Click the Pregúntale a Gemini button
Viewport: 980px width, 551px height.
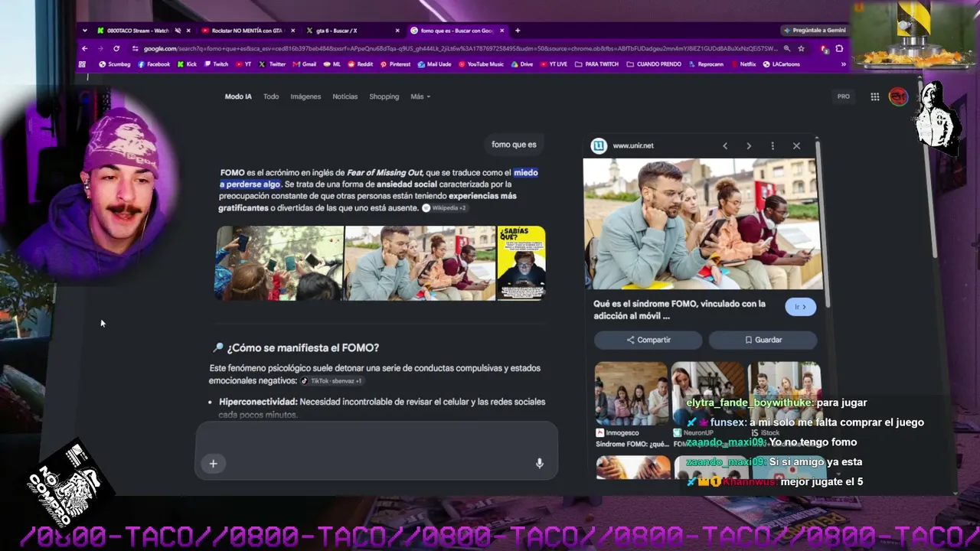point(815,31)
